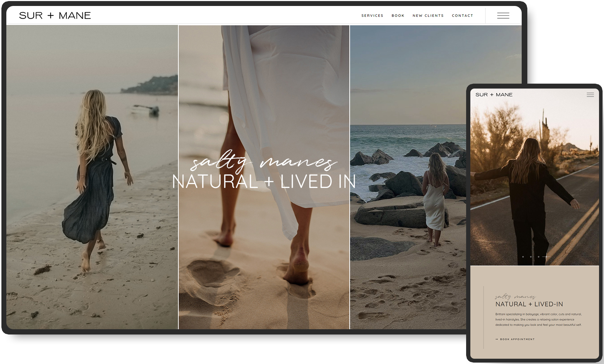Expand the BOOK item in the navigation bar

[x=398, y=15]
